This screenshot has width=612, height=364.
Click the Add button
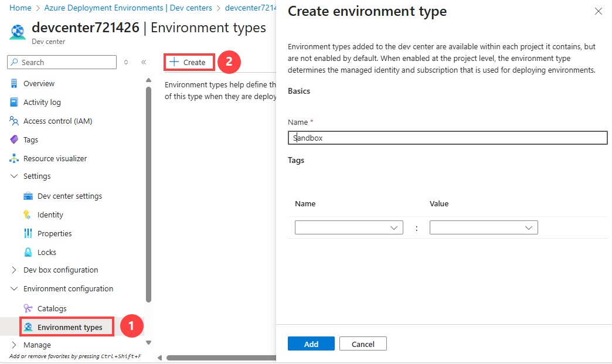click(x=311, y=343)
